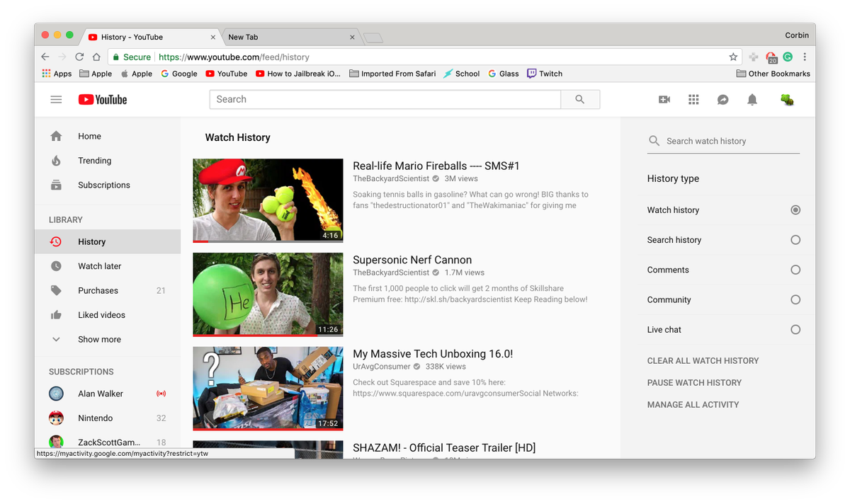
Task: Open the Other Bookmarks folder
Action: click(x=772, y=73)
